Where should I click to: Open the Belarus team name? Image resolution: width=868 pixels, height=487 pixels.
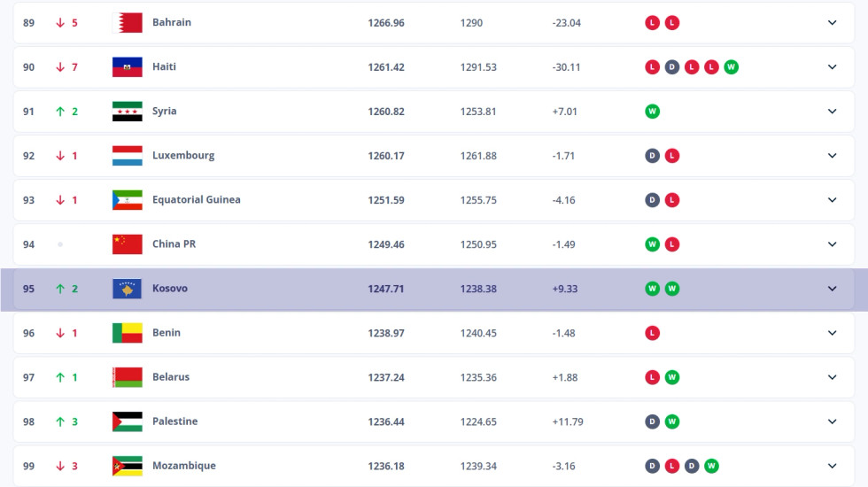click(171, 376)
